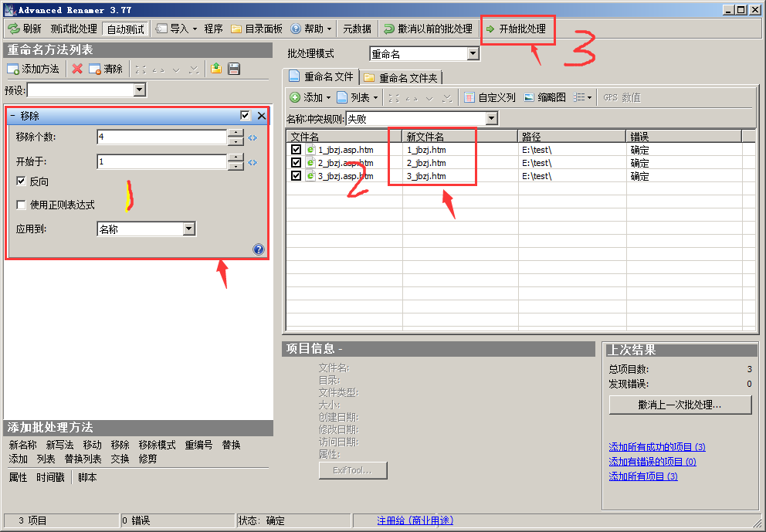Enable Use regular expressions (使用正则表达式) checkbox
The height and width of the screenshot is (532, 766).
tap(21, 205)
